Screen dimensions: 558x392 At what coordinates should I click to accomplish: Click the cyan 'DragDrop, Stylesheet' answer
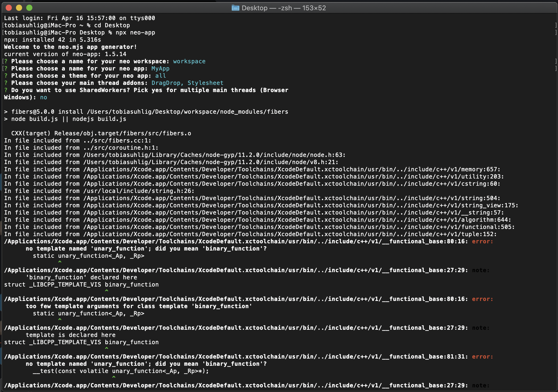pyautogui.click(x=187, y=83)
